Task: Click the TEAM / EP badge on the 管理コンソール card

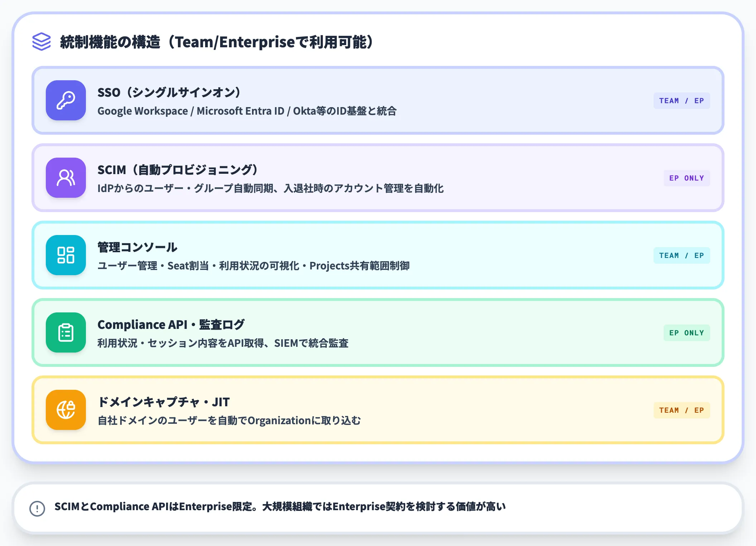Action: (x=682, y=255)
